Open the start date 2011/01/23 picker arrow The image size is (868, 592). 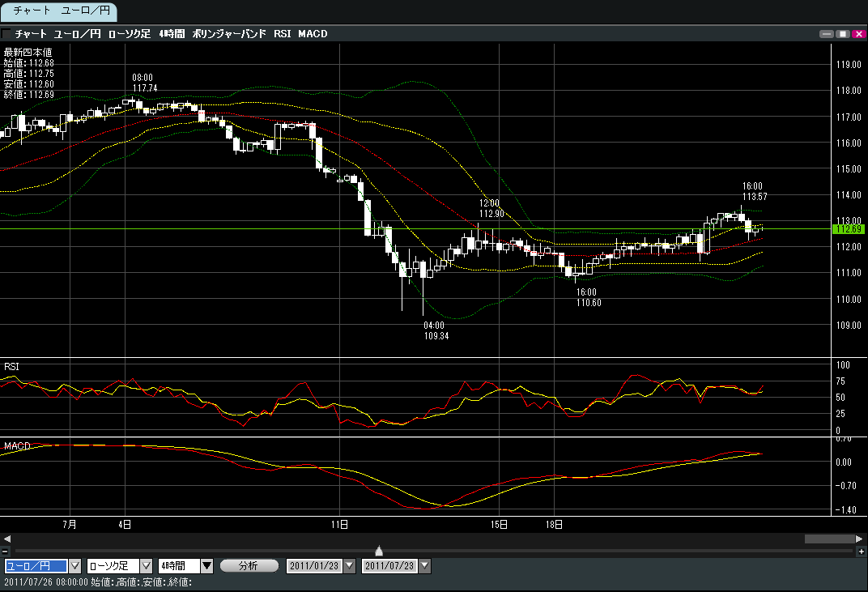pyautogui.click(x=350, y=565)
